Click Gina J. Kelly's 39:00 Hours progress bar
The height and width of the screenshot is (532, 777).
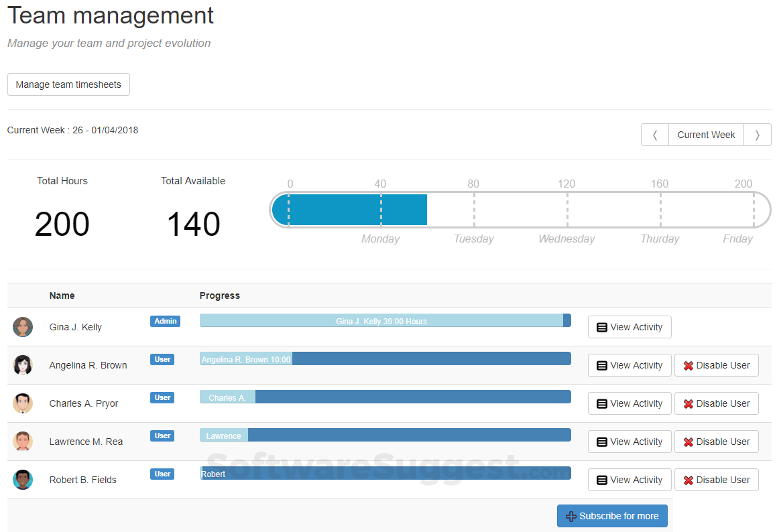[381, 321]
